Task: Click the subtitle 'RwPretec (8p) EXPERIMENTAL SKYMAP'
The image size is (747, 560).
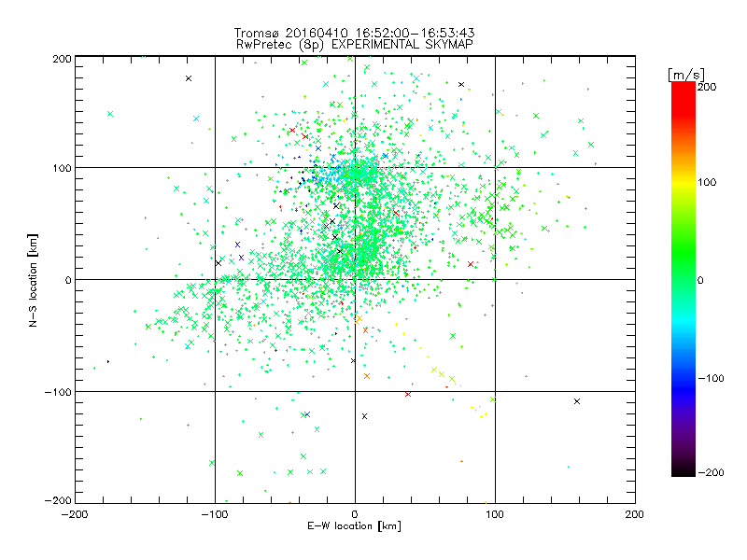Action: point(354,44)
